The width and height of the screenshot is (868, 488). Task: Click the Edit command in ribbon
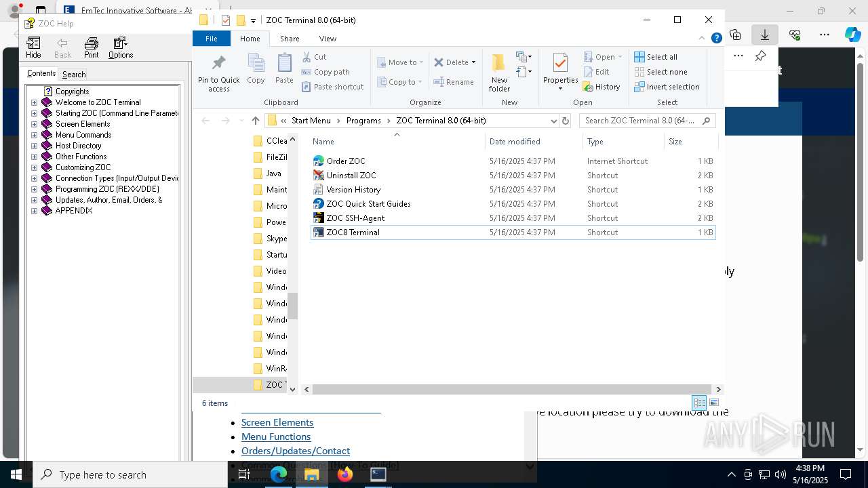click(x=596, y=72)
